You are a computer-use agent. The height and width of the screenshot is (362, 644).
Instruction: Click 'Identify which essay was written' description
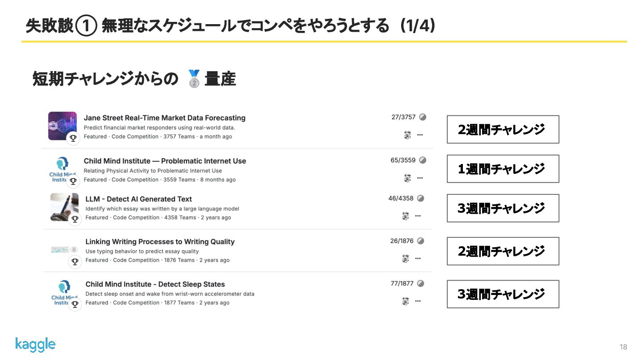coord(162,209)
